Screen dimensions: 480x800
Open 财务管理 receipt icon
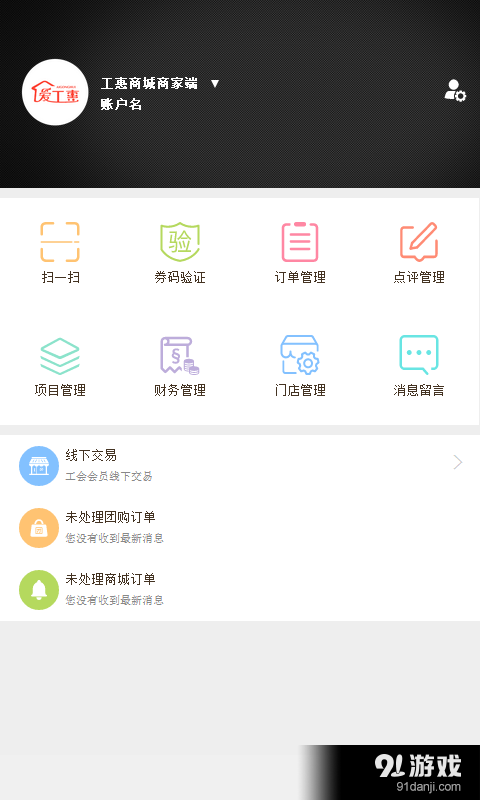point(180,356)
